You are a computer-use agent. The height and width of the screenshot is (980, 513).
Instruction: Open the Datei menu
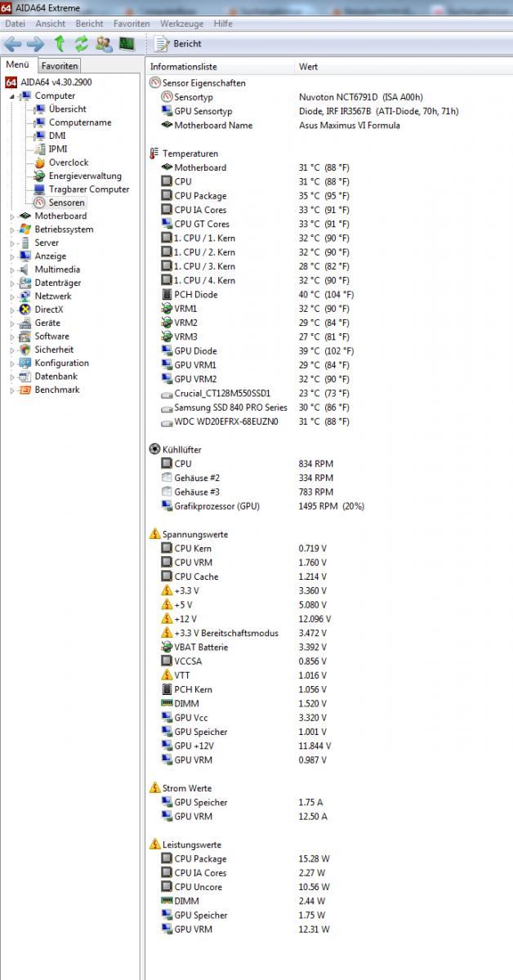16,24
